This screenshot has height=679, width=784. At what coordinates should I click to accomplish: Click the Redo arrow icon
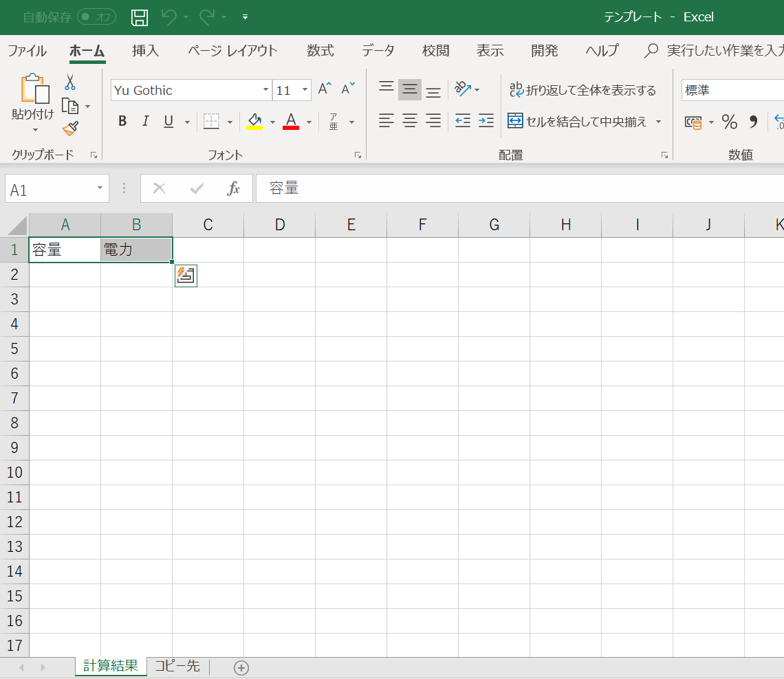tap(207, 17)
